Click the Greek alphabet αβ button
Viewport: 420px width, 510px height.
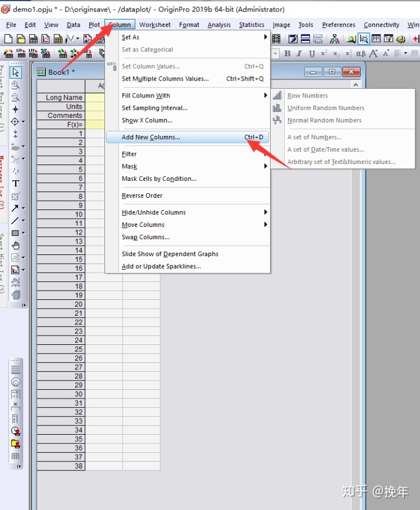point(361,53)
